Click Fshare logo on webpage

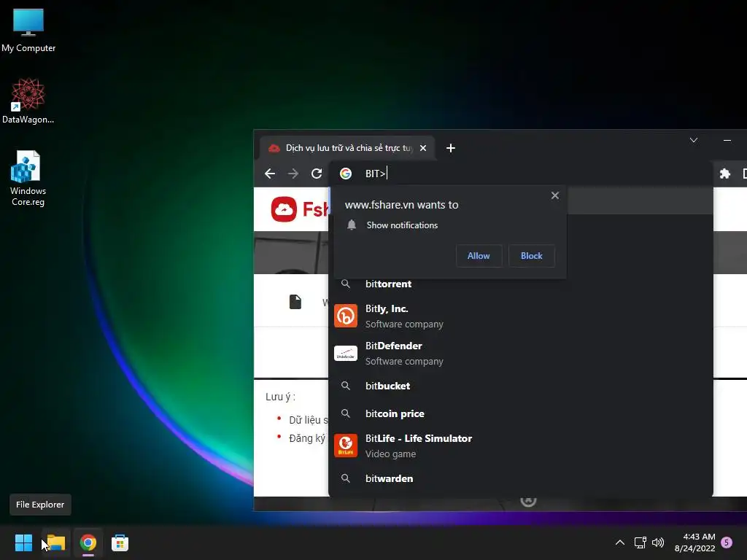coord(300,209)
